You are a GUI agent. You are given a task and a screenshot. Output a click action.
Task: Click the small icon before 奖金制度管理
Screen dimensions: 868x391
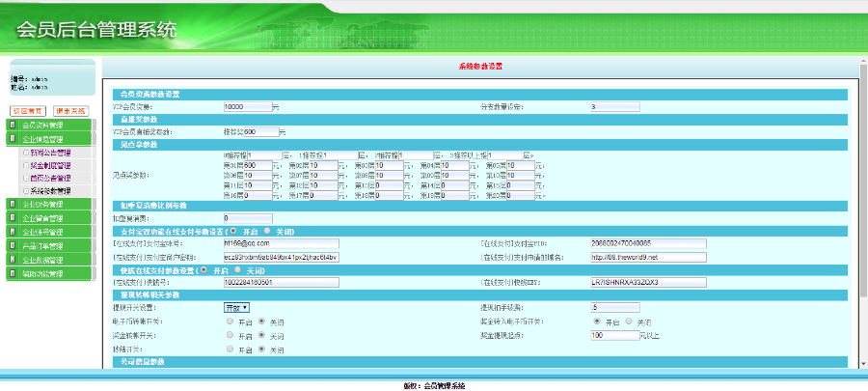24,165
